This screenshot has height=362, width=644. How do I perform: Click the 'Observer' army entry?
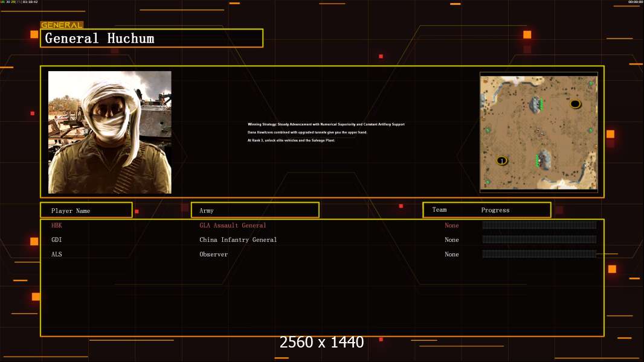[214, 254]
